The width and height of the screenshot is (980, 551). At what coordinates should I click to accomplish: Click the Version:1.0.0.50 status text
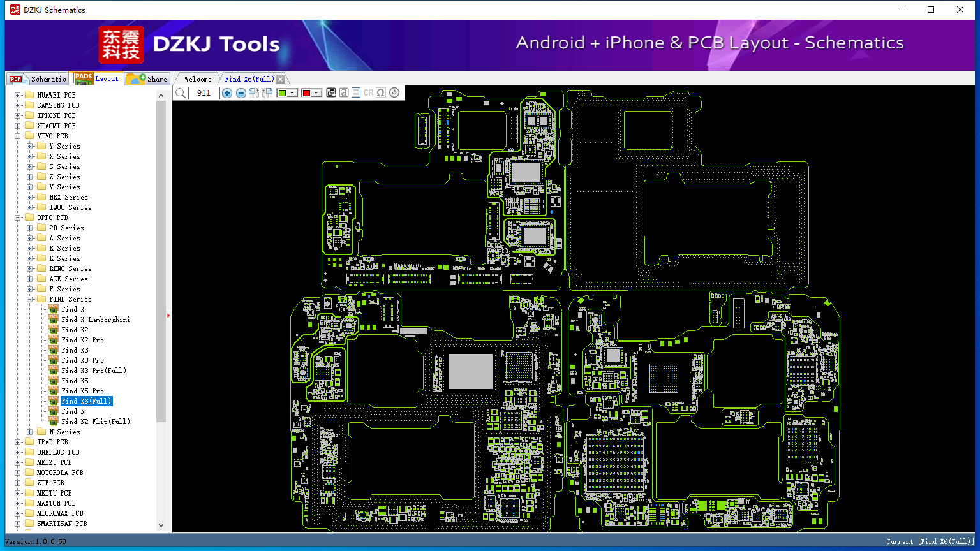click(x=36, y=541)
